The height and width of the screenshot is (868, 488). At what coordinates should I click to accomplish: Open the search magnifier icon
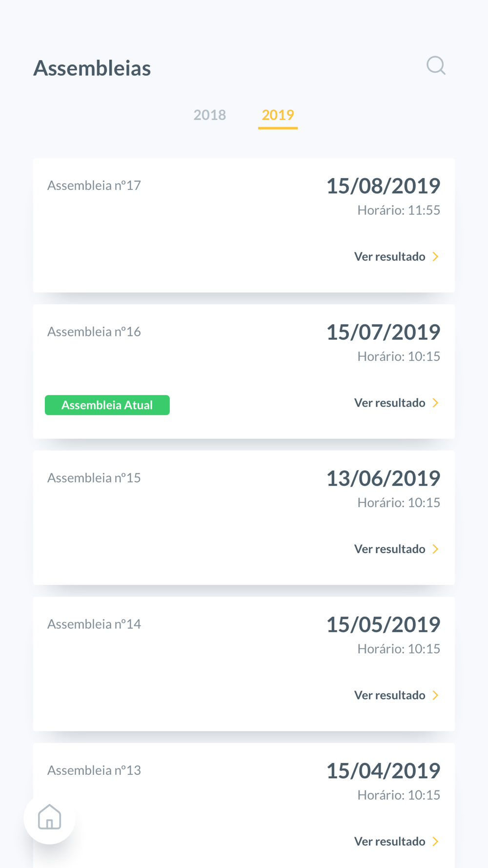(436, 65)
